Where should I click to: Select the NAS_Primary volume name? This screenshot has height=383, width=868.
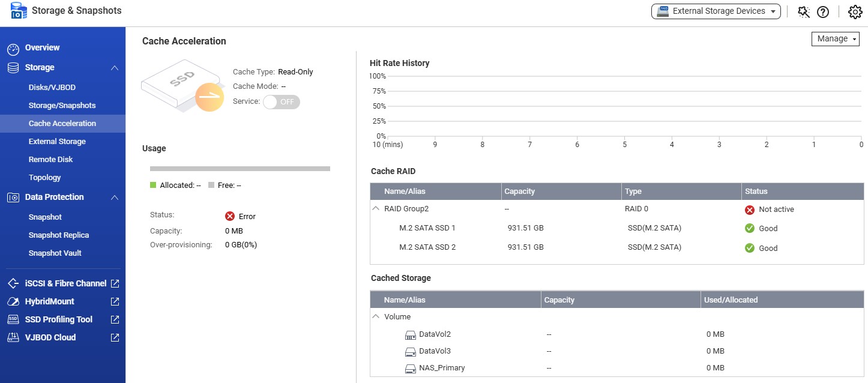[x=442, y=367]
